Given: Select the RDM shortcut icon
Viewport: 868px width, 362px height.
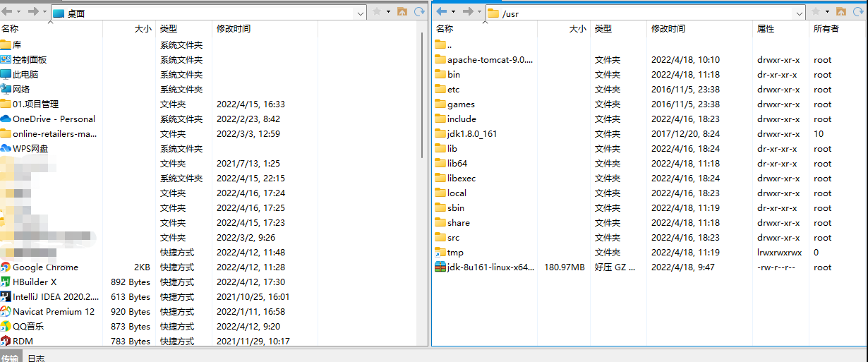Looking at the screenshot, I should (x=6, y=341).
